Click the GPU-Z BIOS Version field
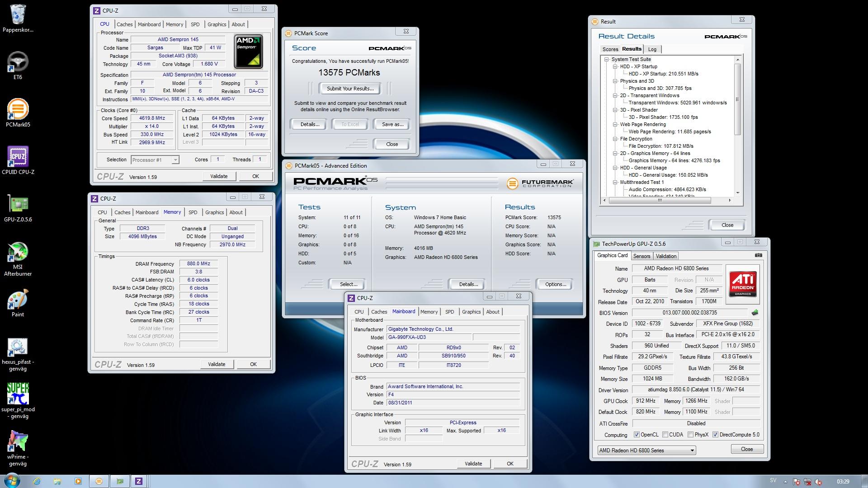Image resolution: width=868 pixels, height=488 pixels. coord(689,313)
